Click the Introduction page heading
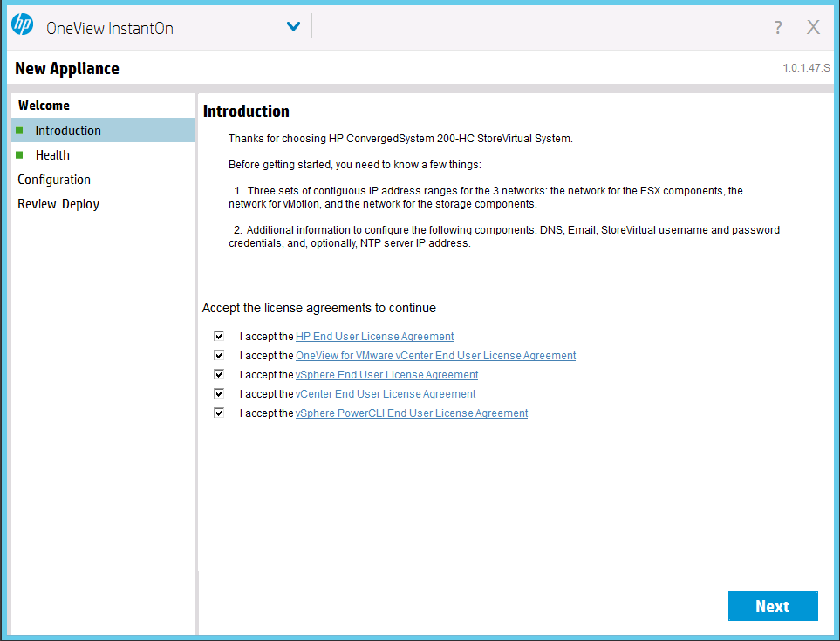 point(246,112)
